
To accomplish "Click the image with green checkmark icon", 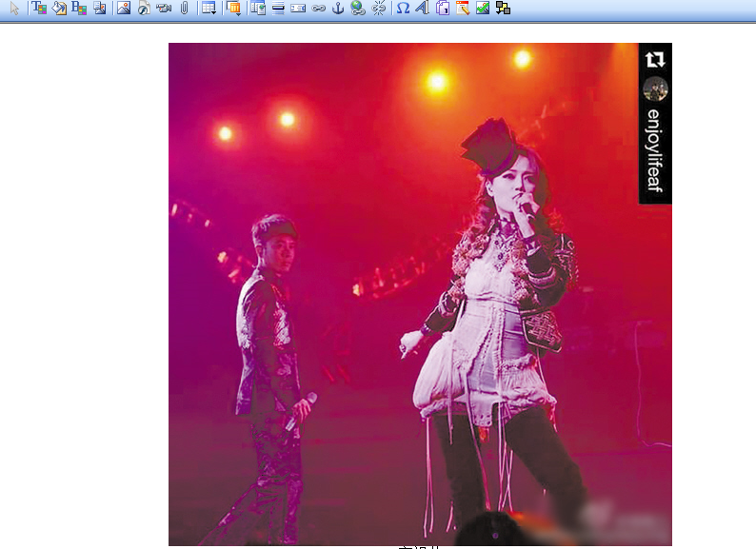I will (x=483, y=9).
